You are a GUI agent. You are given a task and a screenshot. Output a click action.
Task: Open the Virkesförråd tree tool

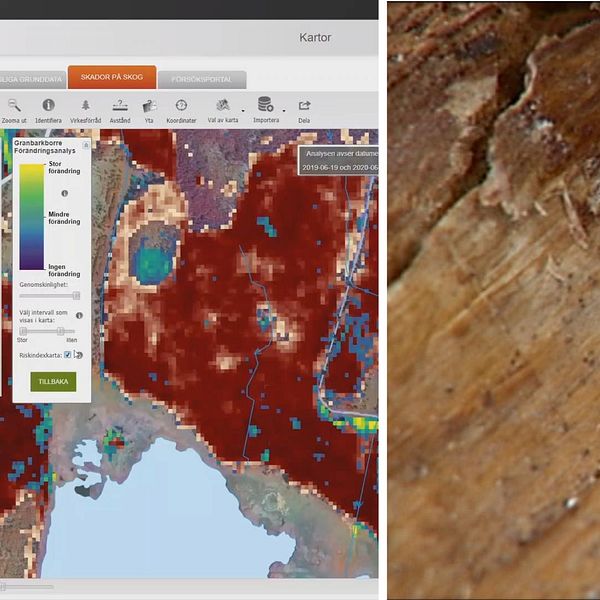85,111
